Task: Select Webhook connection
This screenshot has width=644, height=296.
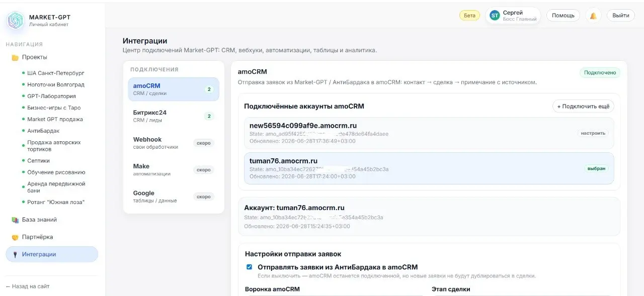Action: click(174, 143)
